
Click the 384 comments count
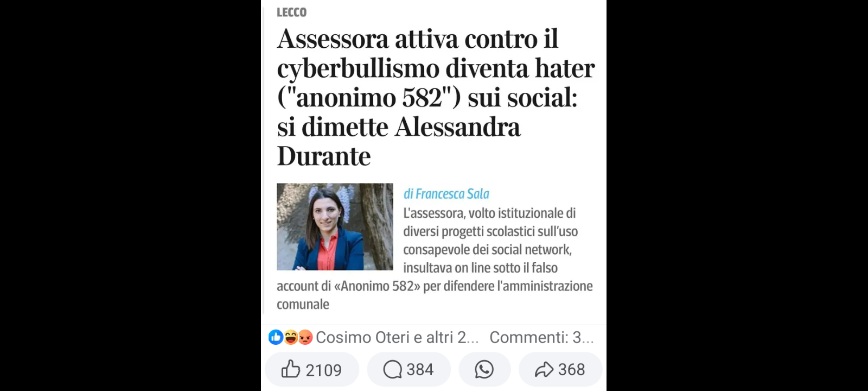pyautogui.click(x=420, y=369)
